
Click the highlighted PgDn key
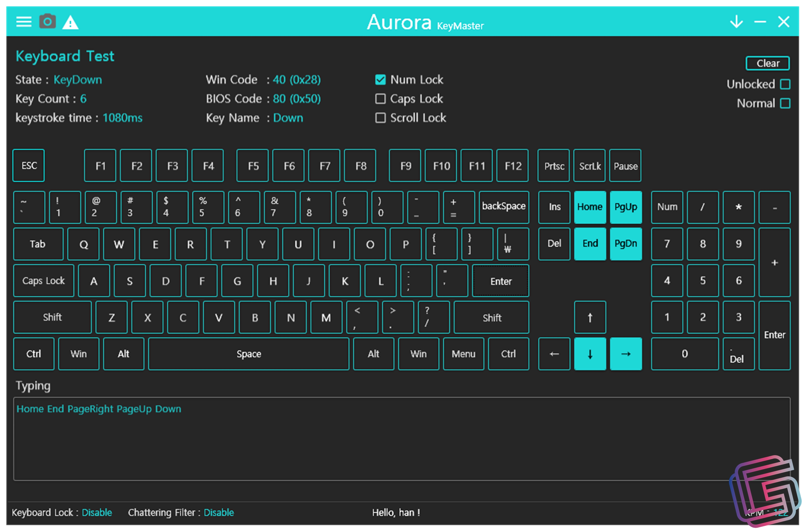[x=626, y=244]
